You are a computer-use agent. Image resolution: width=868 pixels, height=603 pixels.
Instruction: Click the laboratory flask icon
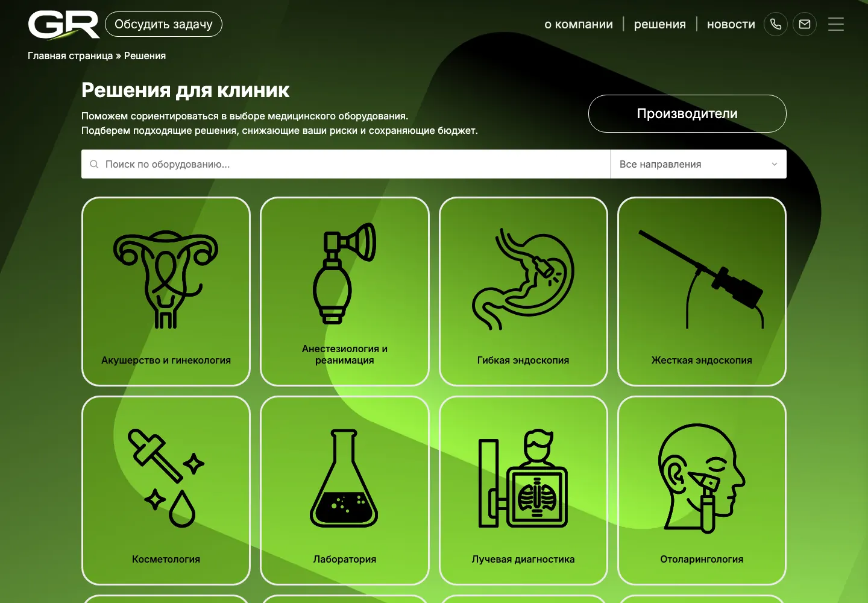[344, 478]
